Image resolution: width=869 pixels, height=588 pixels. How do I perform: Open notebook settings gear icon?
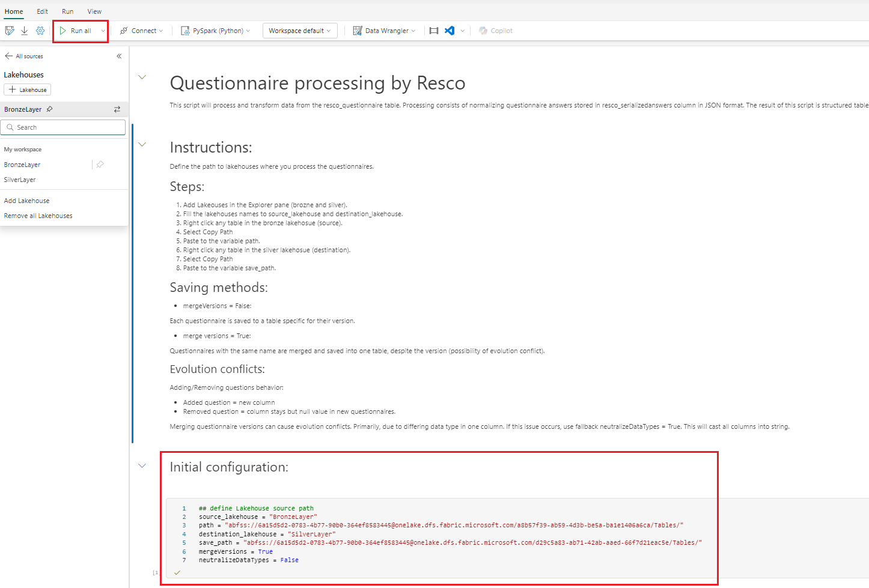[x=40, y=31]
